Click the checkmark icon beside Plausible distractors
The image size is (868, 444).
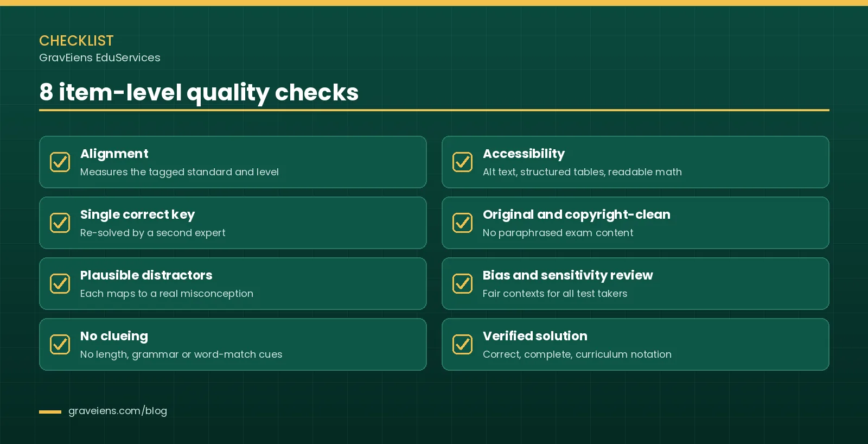click(x=60, y=283)
